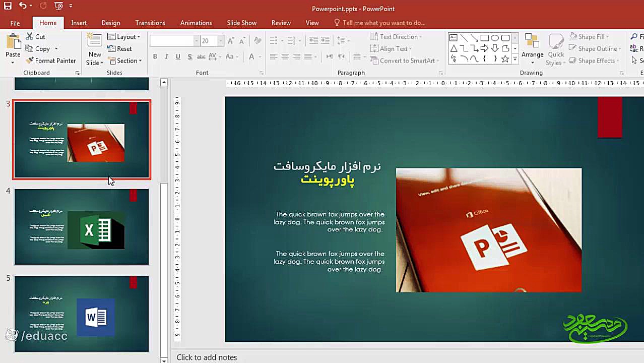Decrease the font size

tap(242, 41)
